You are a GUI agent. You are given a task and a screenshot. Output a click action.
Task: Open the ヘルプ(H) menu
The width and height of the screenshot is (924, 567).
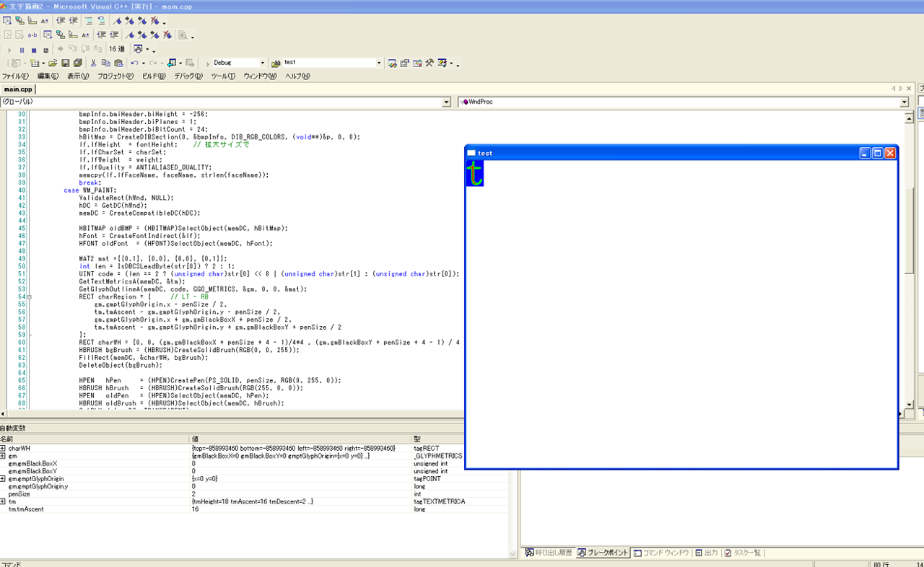click(x=297, y=76)
